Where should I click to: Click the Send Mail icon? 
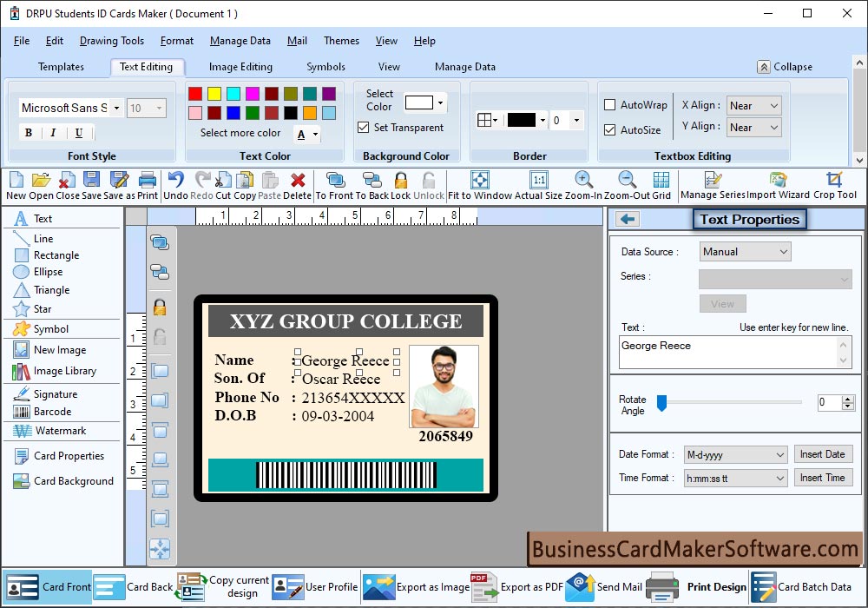604,587
